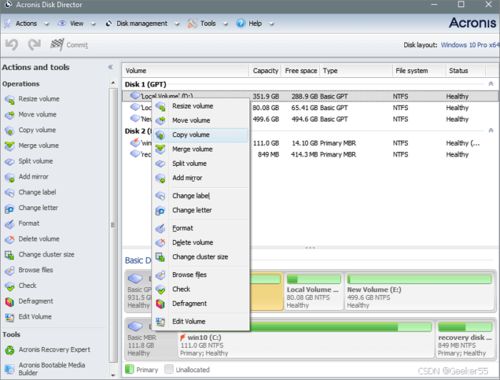Image resolution: width=500 pixels, height=380 pixels.
Task: Click the Operations section heading
Action: click(x=21, y=84)
